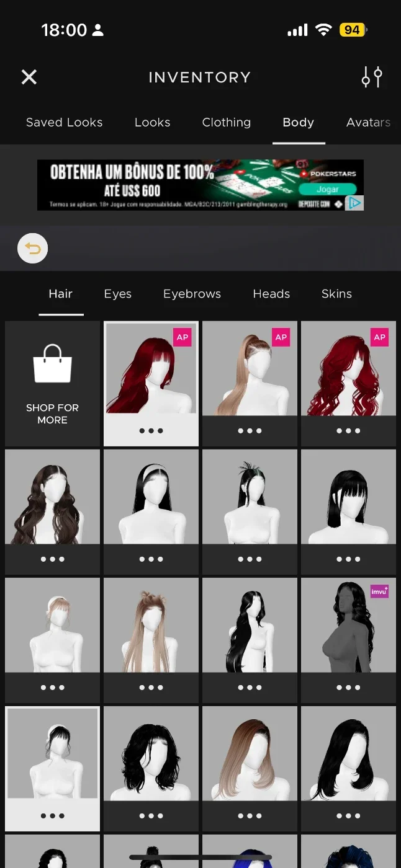Open options dots under red bangs hair
This screenshot has height=868, width=401.
click(151, 431)
